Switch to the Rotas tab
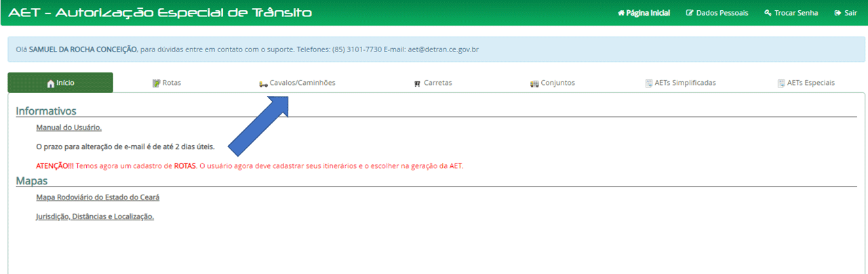 (x=172, y=83)
